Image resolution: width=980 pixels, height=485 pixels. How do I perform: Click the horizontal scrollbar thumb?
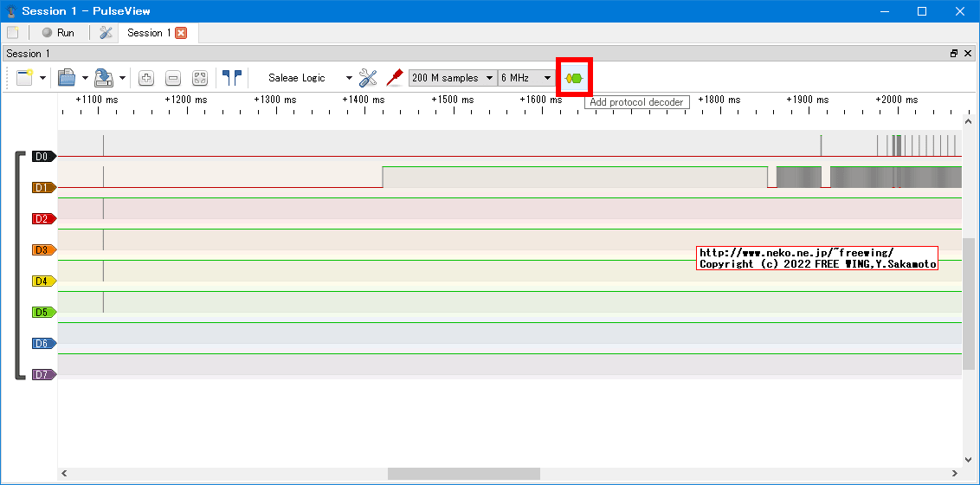click(463, 473)
